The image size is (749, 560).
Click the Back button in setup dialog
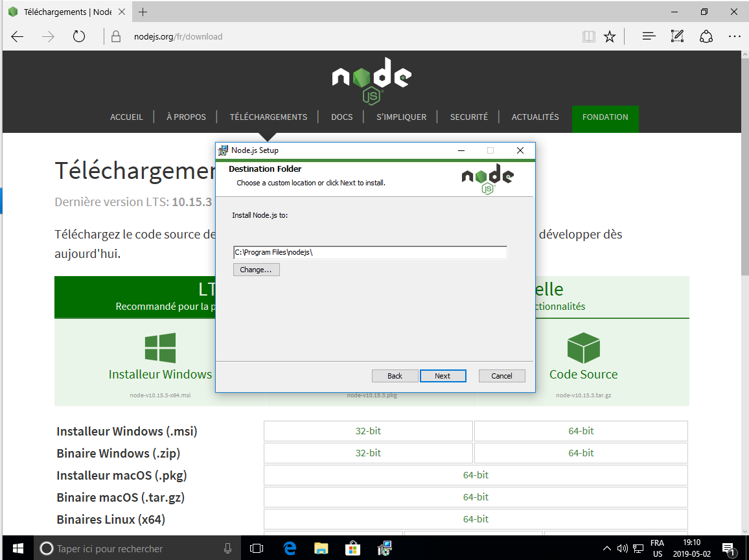[x=395, y=376]
